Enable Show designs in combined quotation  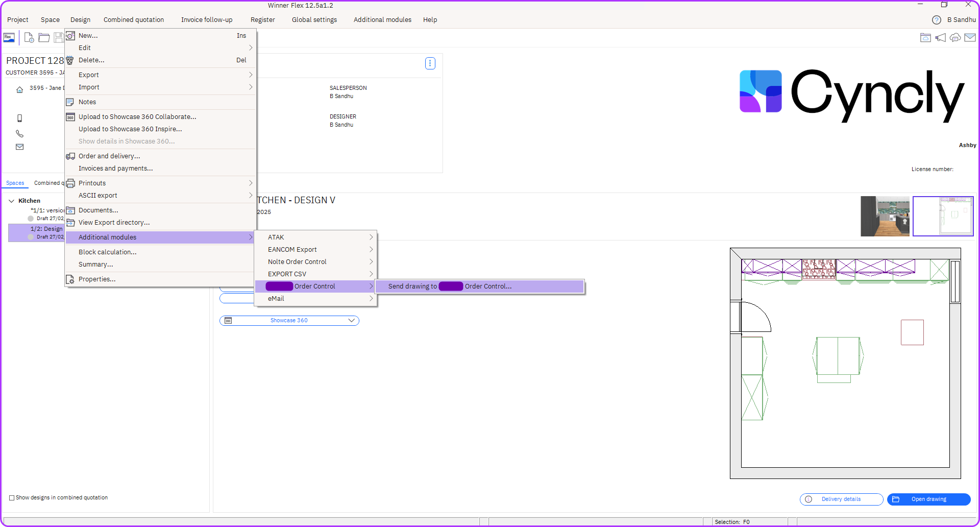12,498
